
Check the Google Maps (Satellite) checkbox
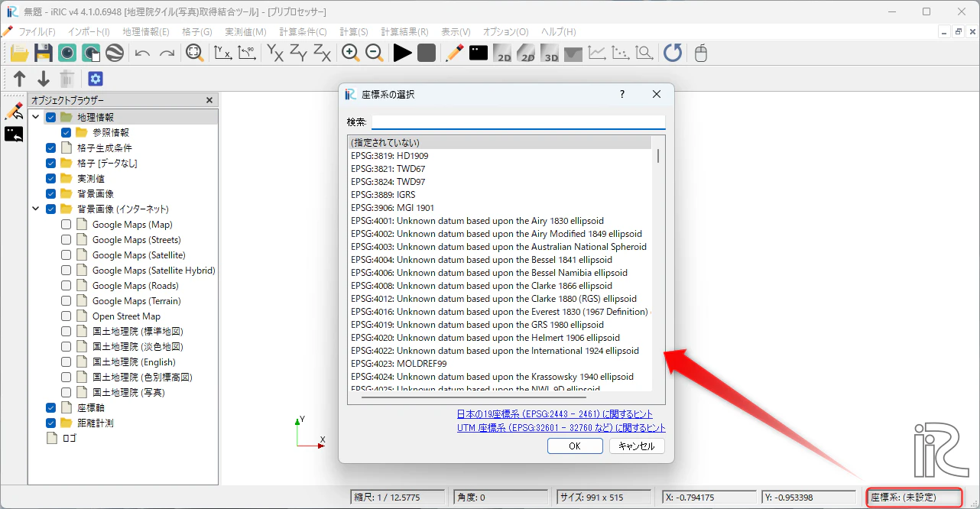(67, 255)
